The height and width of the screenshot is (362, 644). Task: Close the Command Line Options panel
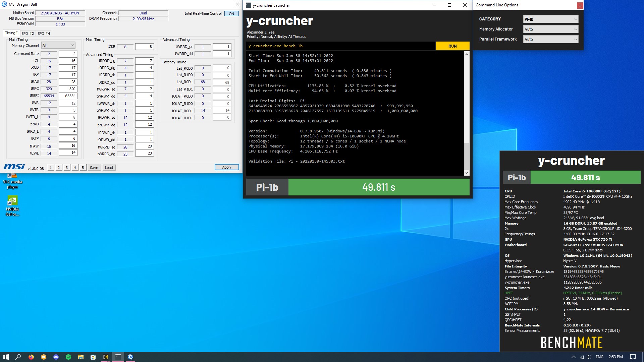pos(580,5)
